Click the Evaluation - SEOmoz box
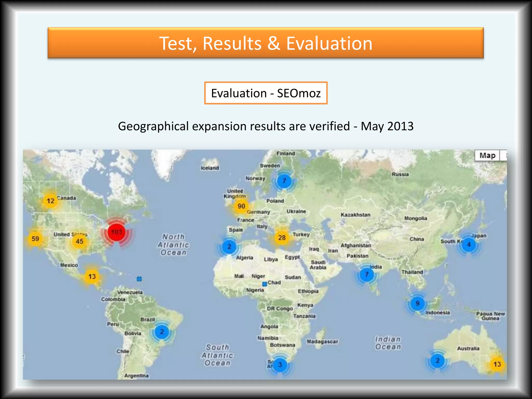The height and width of the screenshot is (399, 532). point(266,93)
